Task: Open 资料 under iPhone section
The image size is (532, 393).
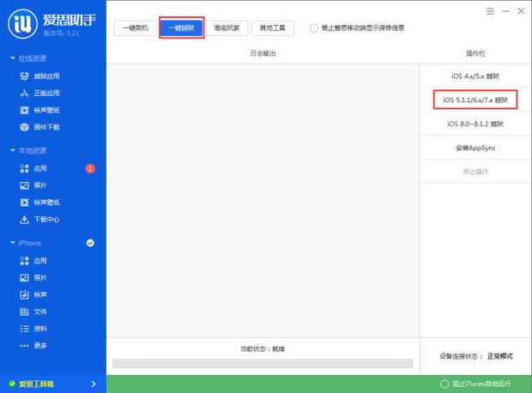Action: pos(33,329)
